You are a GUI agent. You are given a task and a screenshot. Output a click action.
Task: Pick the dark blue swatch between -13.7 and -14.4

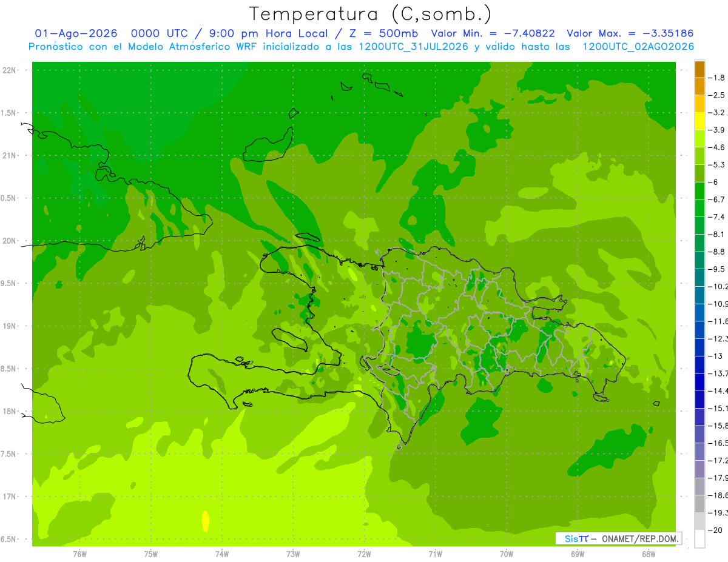click(x=699, y=382)
